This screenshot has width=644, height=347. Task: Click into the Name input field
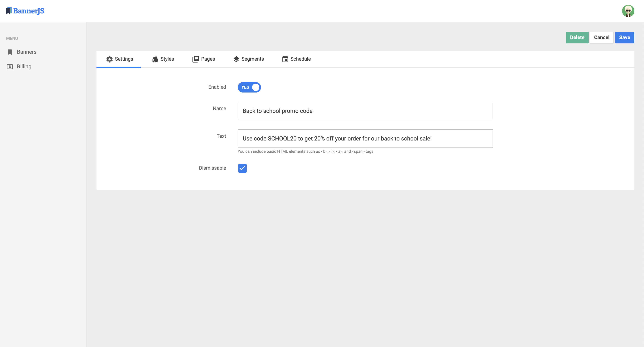(x=365, y=111)
